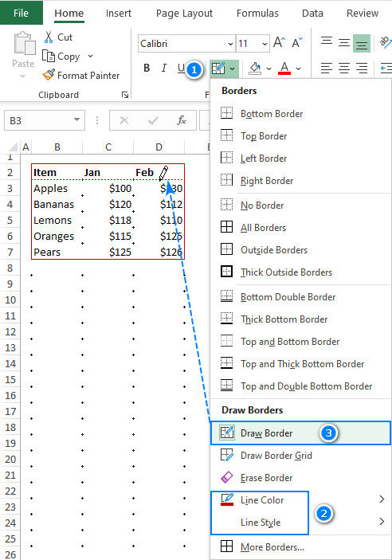This screenshot has width=392, height=560.
Task: Toggle Bottom Align (highlighted)
Action: 361,43
